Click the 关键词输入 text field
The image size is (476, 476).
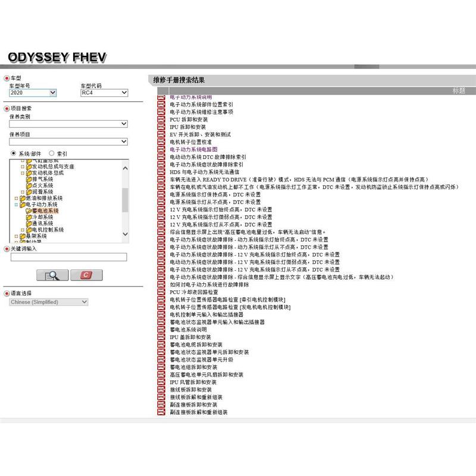click(68, 257)
